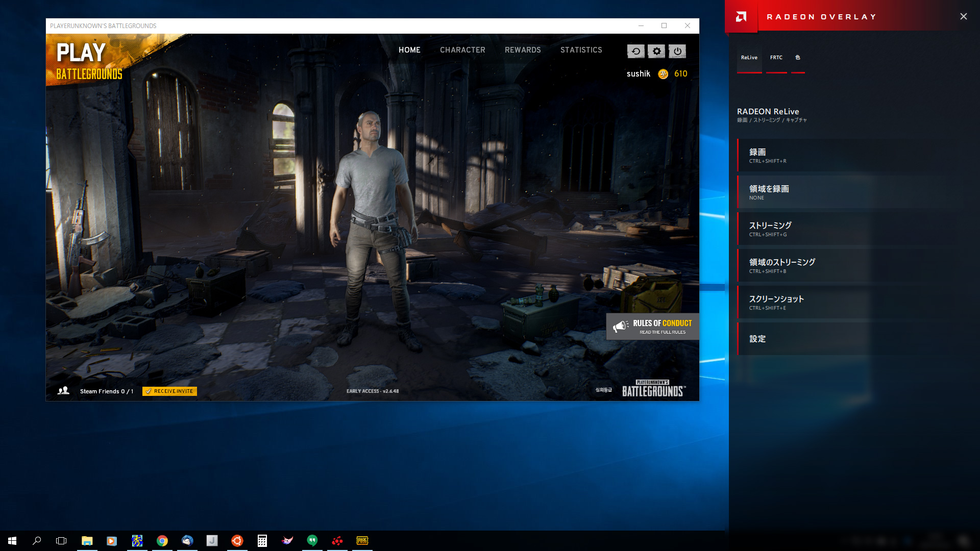Open the STATISTICS tab
Image resolution: width=980 pixels, height=551 pixels.
click(581, 50)
